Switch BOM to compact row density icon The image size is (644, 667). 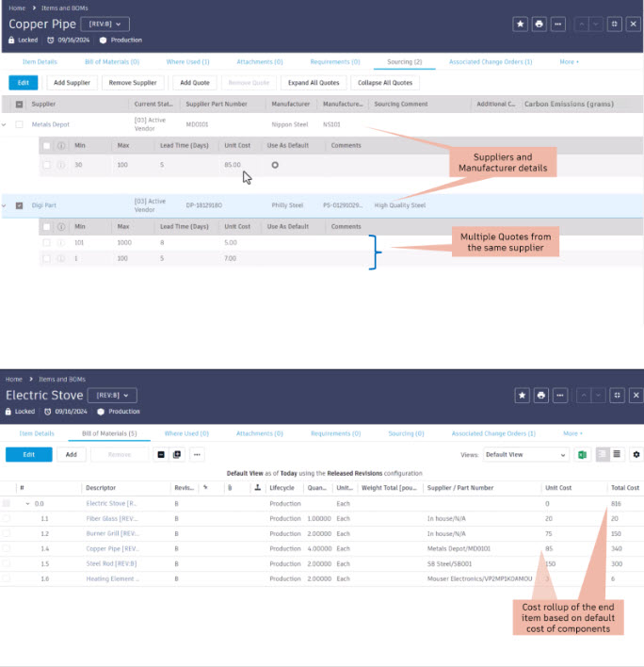click(617, 454)
